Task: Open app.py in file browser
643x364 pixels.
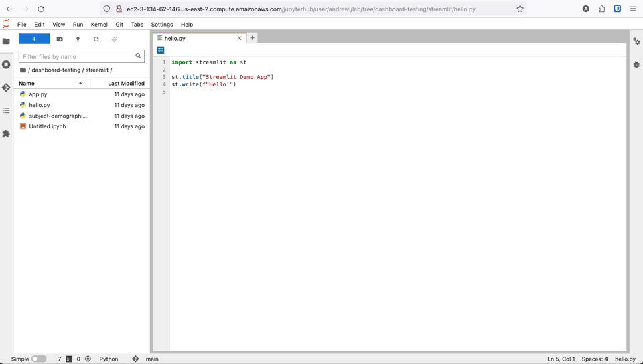Action: 38,94
